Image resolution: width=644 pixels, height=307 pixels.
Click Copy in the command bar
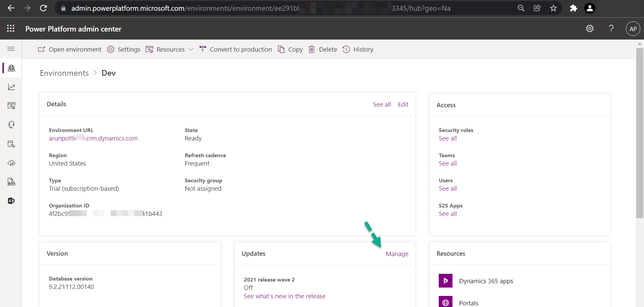(290, 49)
